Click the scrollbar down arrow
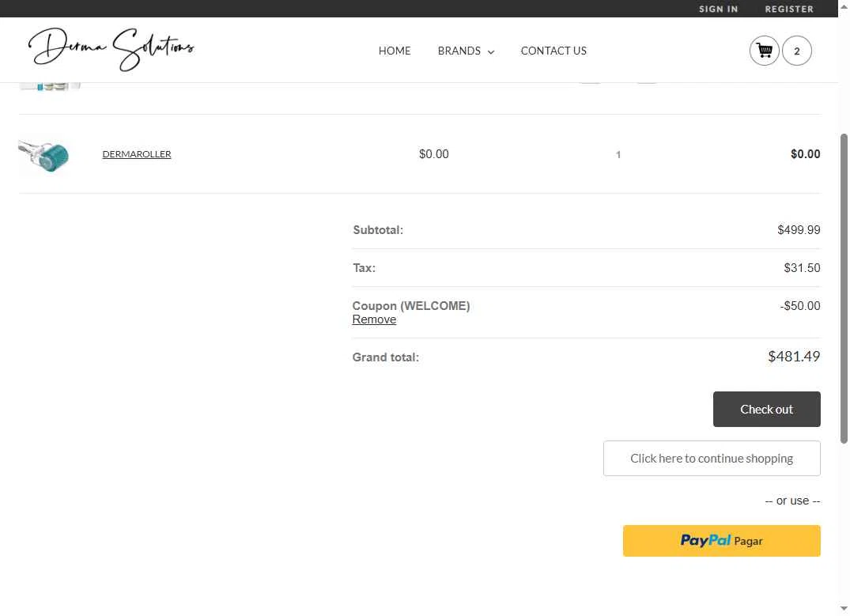Image resolution: width=850 pixels, height=616 pixels. point(844,609)
